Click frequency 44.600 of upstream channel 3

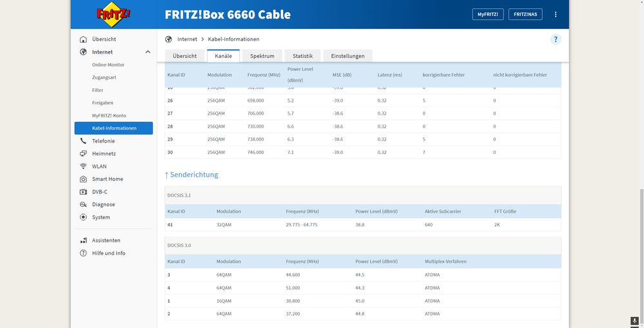click(x=293, y=275)
